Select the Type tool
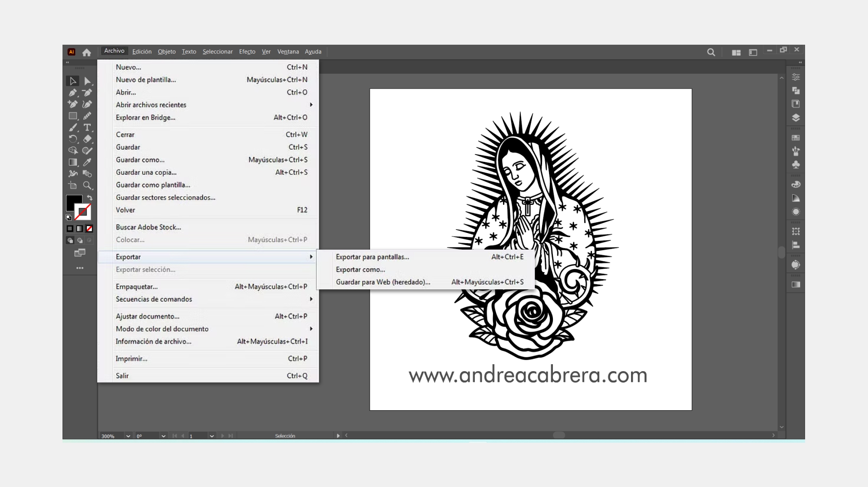 click(87, 128)
